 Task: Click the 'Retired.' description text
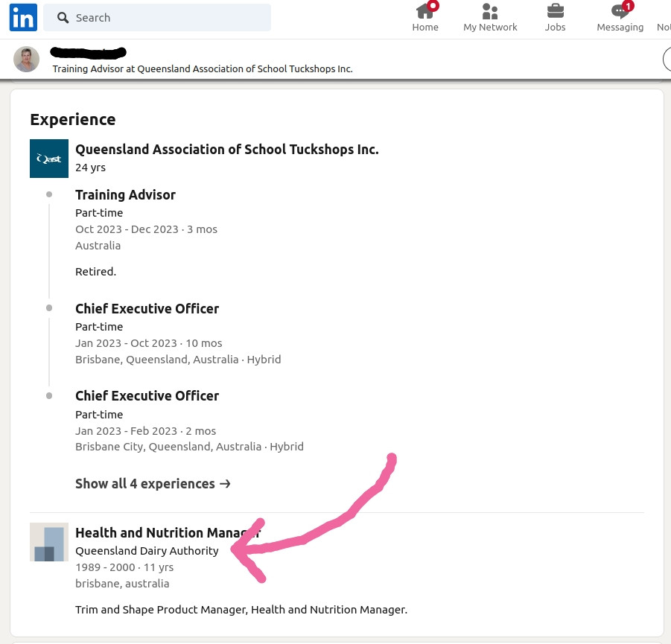point(96,272)
